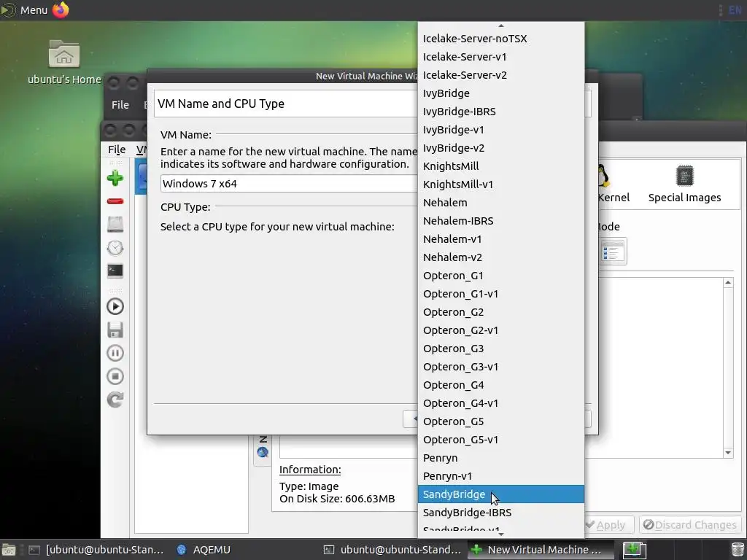Select Penryn CPU type

tap(500, 458)
